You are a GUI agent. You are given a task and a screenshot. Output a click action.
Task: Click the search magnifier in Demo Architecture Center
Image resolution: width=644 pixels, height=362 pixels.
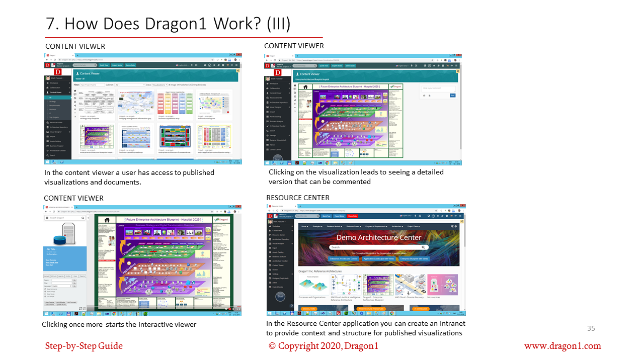tap(424, 247)
